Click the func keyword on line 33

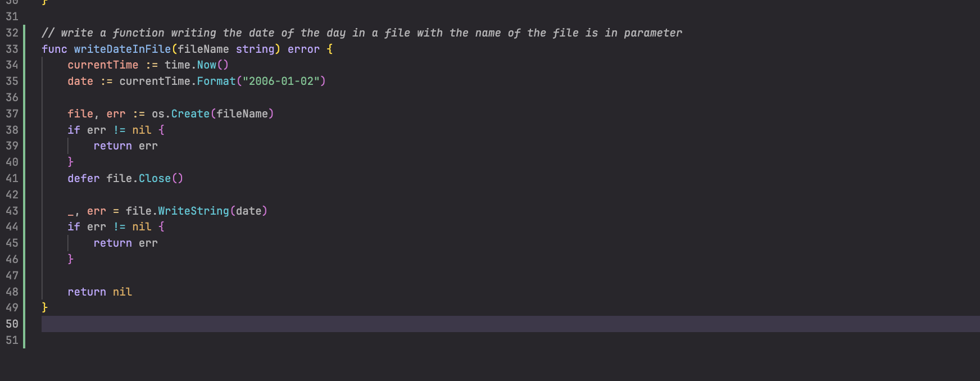point(54,49)
